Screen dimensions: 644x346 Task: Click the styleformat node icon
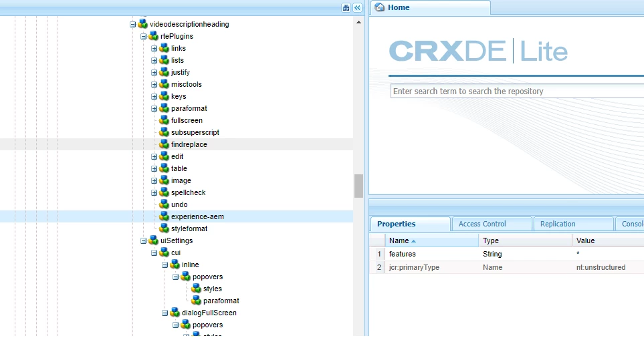[x=165, y=228]
